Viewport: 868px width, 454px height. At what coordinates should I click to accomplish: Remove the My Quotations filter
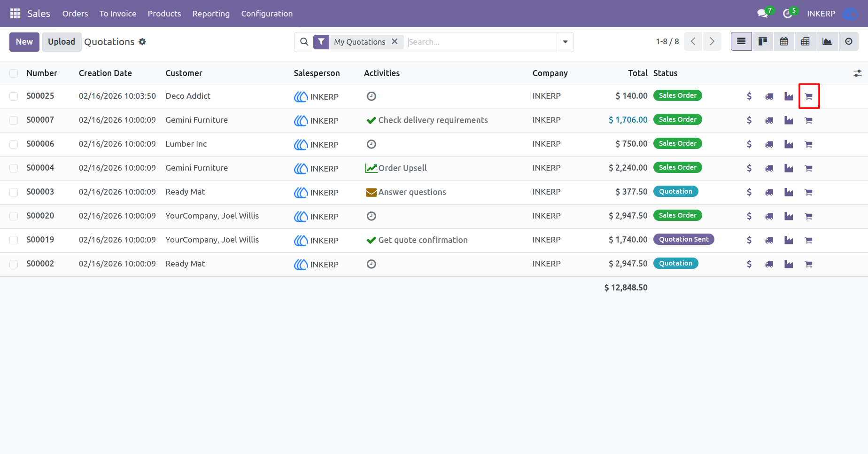[395, 41]
